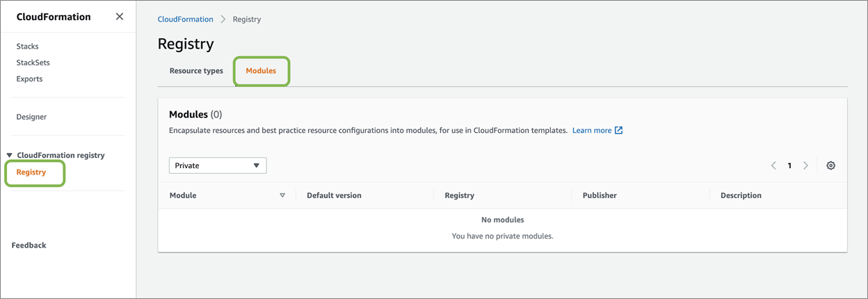Select the Modules tab
The image size is (868, 299).
pos(261,71)
